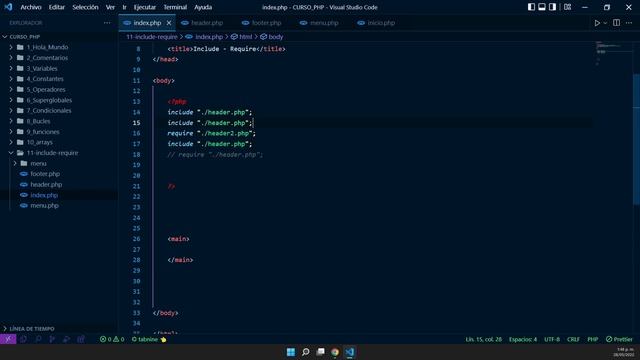Image resolution: width=640 pixels, height=360 pixels.
Task: Expand the 9_funciones folder
Action: 59,132
